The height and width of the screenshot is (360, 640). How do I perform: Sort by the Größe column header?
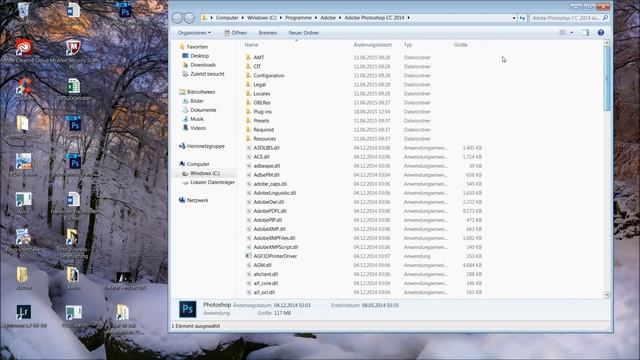click(460, 45)
